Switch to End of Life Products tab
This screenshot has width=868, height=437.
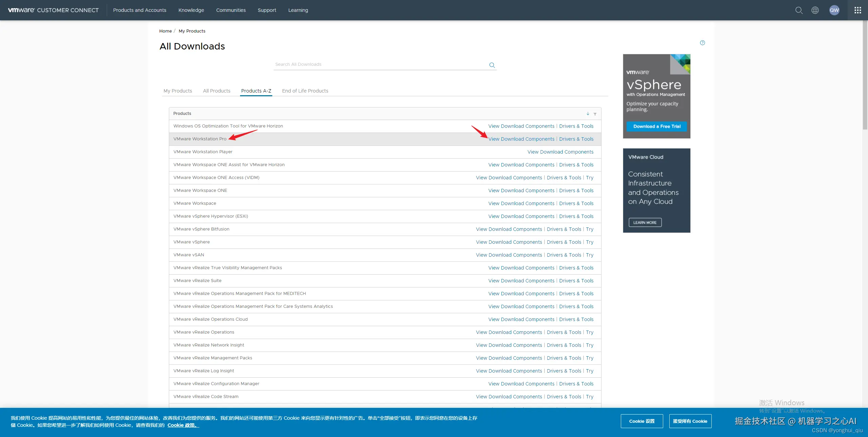(x=305, y=91)
